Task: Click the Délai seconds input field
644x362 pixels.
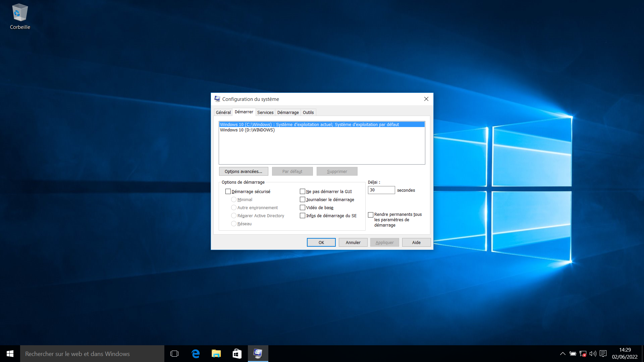Action: [381, 190]
